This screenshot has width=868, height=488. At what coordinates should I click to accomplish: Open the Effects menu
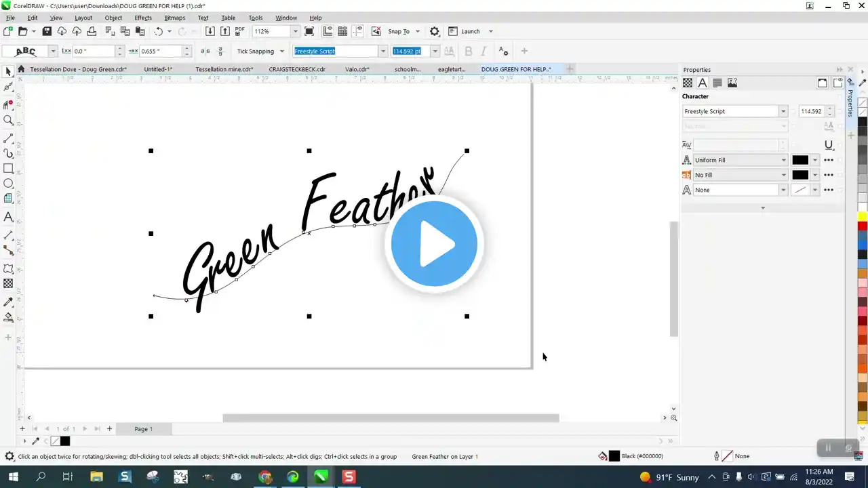(143, 18)
